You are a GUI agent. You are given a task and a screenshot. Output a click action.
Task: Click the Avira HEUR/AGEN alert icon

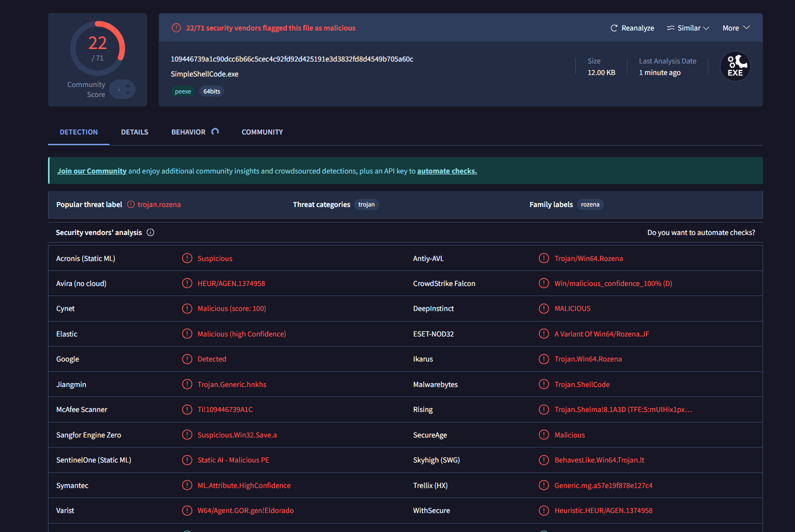(187, 283)
